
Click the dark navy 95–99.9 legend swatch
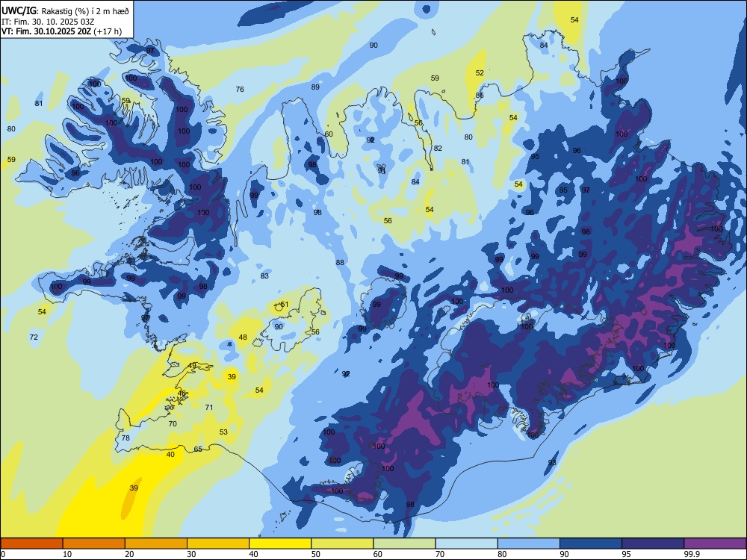(653, 544)
